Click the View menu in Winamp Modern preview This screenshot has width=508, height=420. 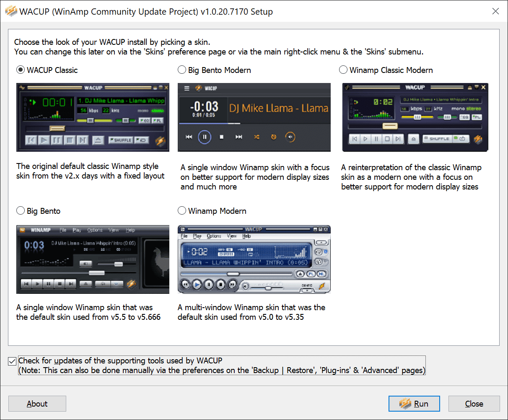[232, 236]
